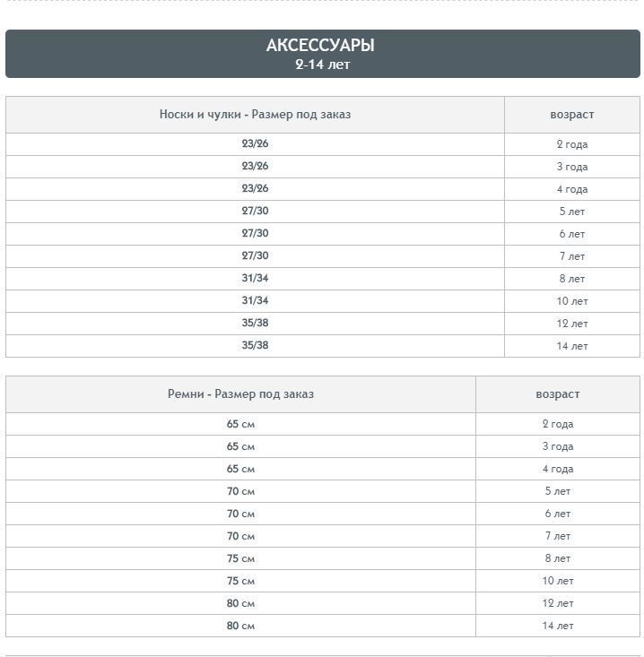This screenshot has width=644, height=657.
Task: Select sock size 23/26 for age 2 года
Action: coord(255,143)
